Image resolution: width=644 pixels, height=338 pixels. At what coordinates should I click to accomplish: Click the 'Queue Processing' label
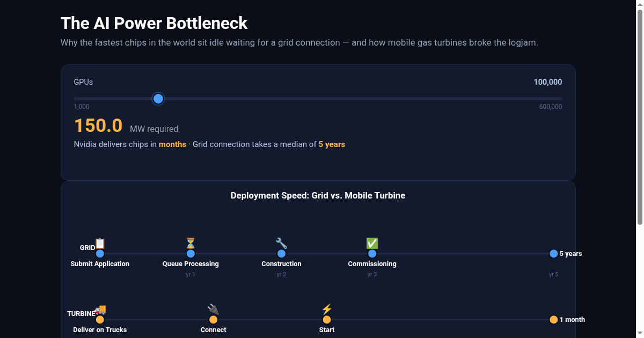click(191, 264)
